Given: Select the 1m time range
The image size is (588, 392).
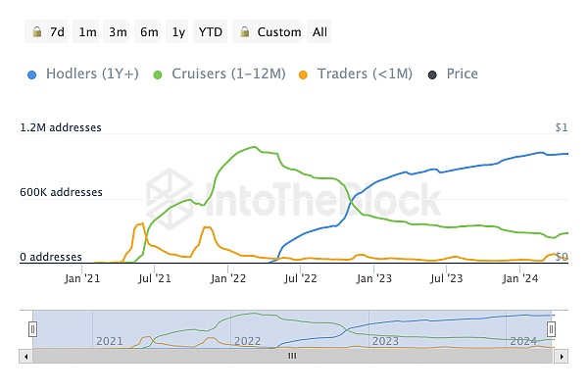Looking at the screenshot, I should 87,31.
